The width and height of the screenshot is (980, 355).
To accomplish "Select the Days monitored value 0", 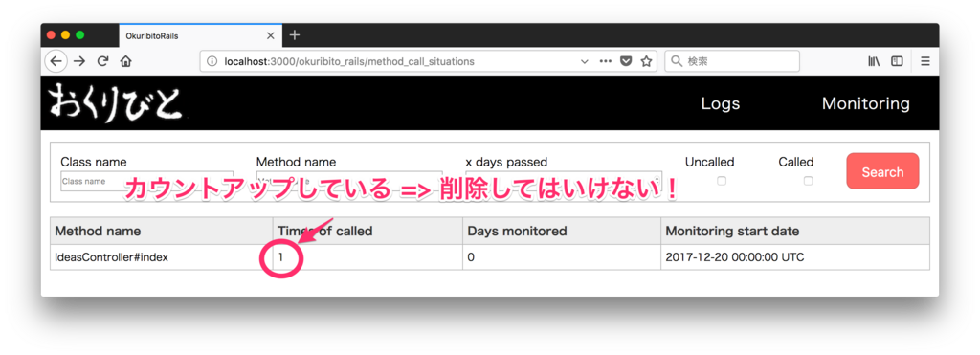I will [471, 256].
